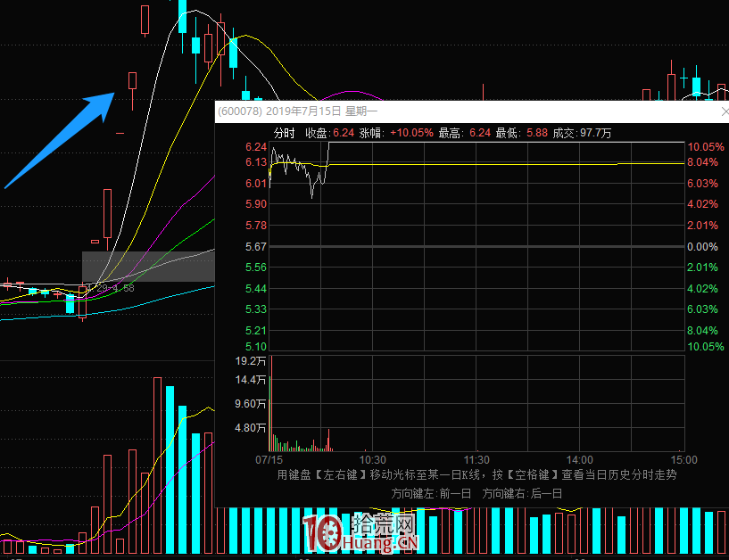729x560 pixels.
Task: Click the 方向键左:前一日 hint text
Action: (432, 493)
